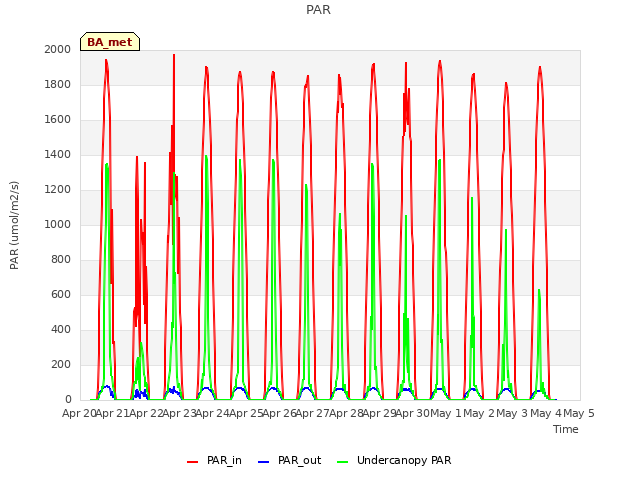Image resolution: width=640 pixels, height=480 pixels.
Task: Click the May 1 x-axis label
Action: click(446, 413)
